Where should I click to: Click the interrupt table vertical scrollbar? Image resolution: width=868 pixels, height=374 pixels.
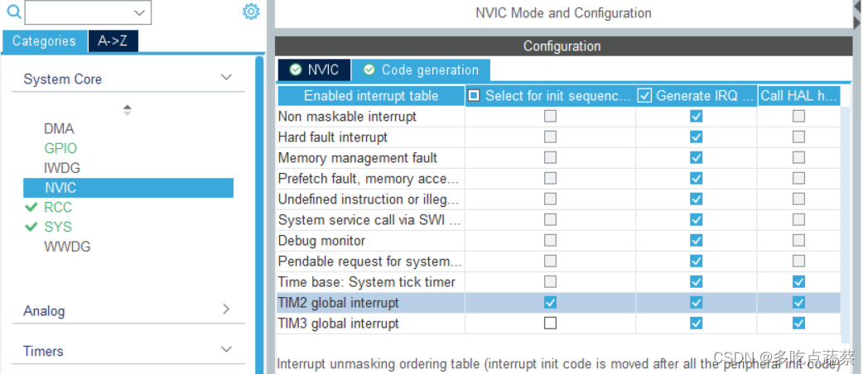pos(846,224)
